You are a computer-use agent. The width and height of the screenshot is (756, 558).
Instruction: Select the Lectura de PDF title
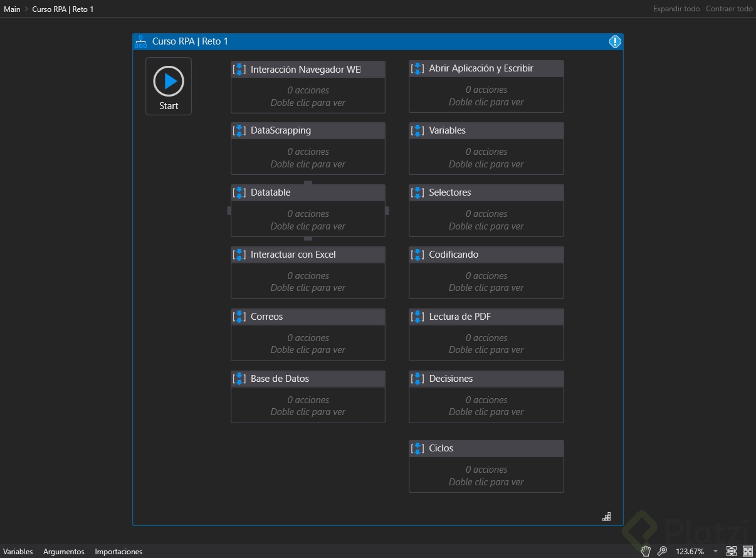(460, 317)
